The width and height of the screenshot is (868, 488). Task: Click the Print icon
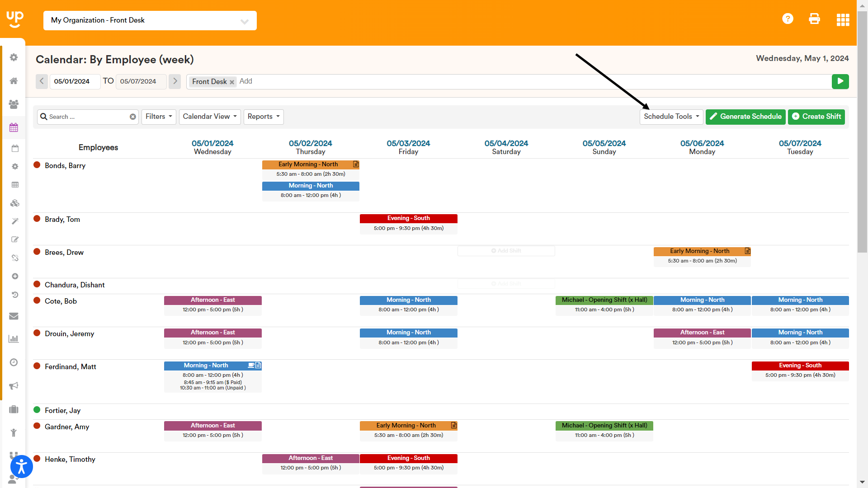814,19
